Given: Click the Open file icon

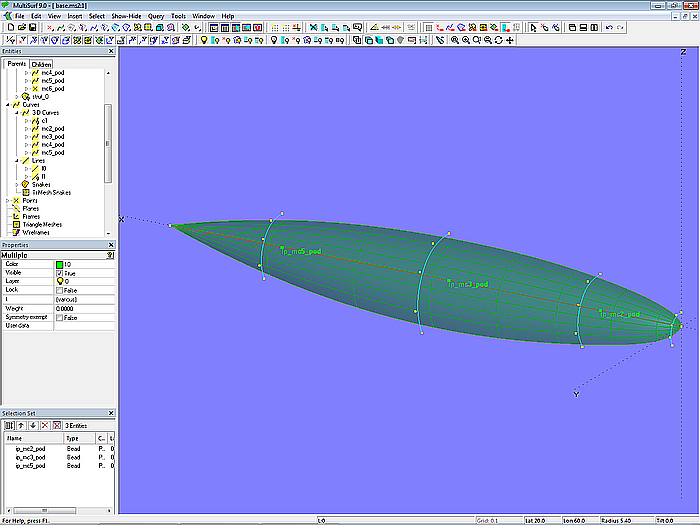Looking at the screenshot, I should tap(19, 28).
